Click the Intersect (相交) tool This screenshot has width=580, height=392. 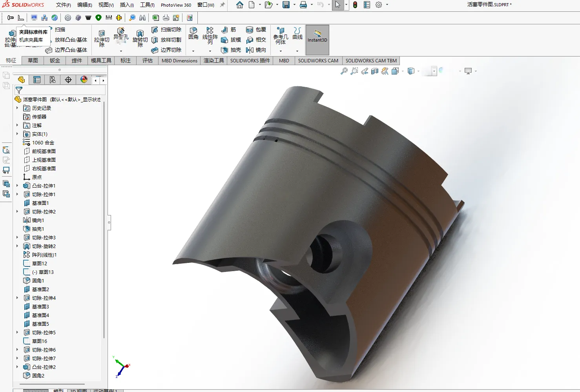click(x=256, y=40)
